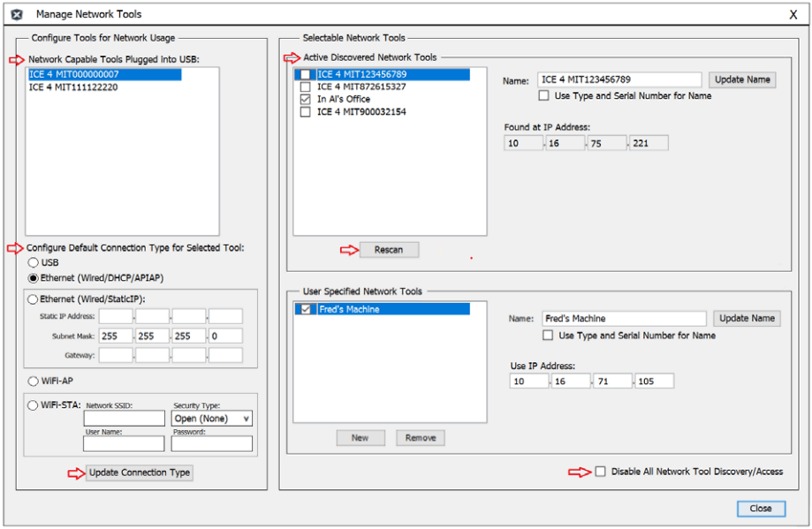
Task: Check the ICE 4 MIT123456789 checkbox
Action: (306, 74)
